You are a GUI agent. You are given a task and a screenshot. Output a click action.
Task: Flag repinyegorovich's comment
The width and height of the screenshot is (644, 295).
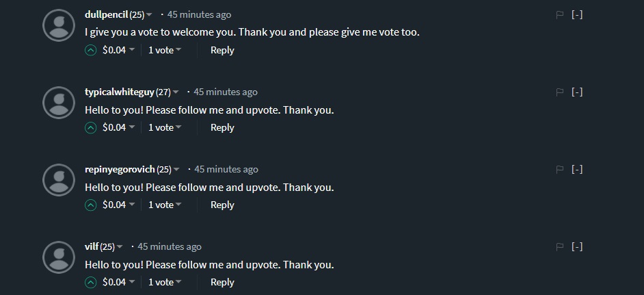559,169
